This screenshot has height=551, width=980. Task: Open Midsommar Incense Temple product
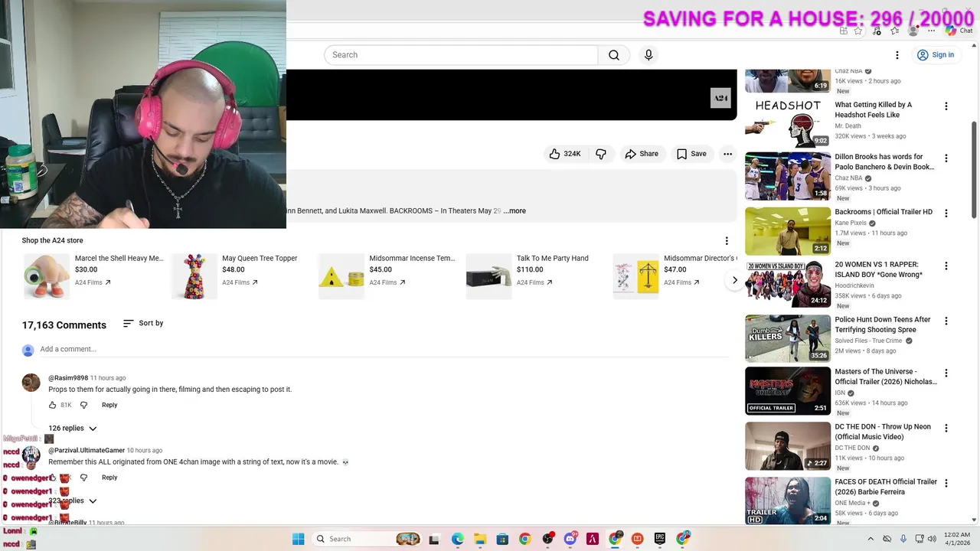point(412,259)
